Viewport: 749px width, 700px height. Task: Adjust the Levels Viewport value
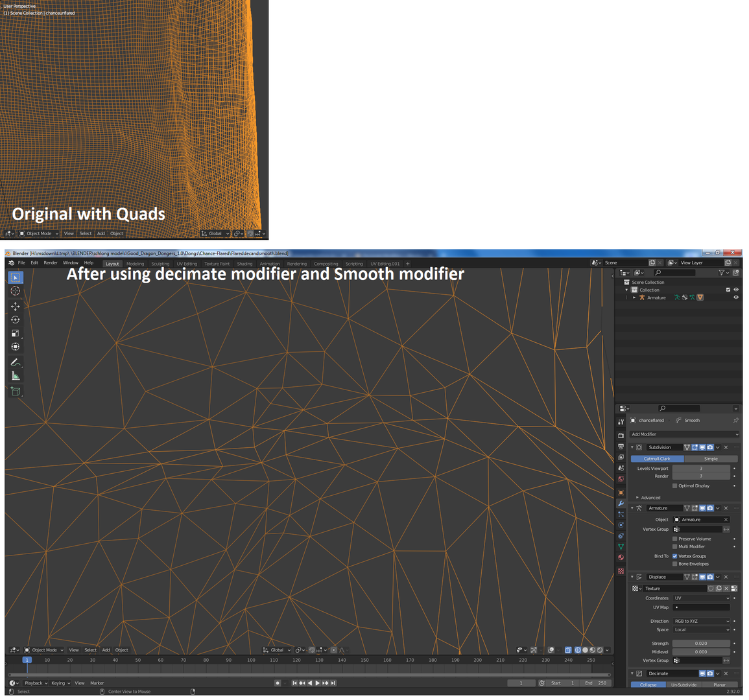701,469
